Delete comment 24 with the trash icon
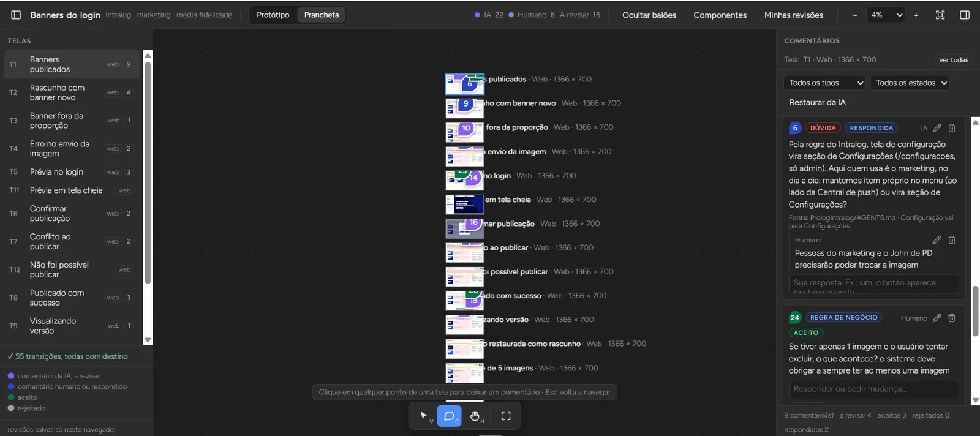Image resolution: width=980 pixels, height=436 pixels. (x=952, y=318)
